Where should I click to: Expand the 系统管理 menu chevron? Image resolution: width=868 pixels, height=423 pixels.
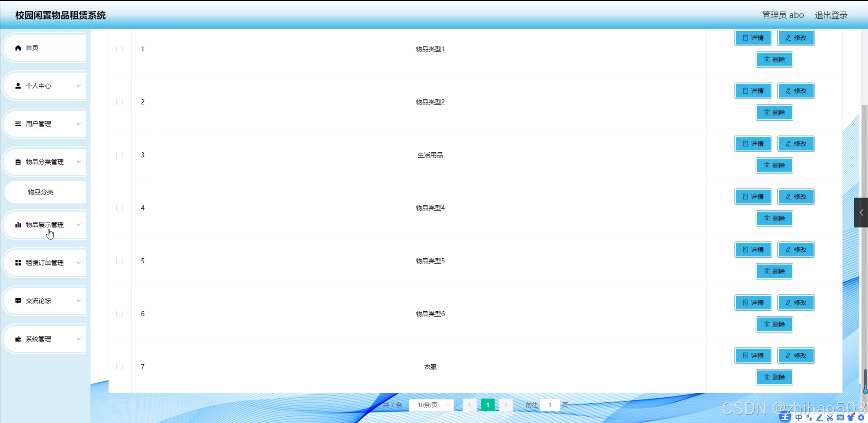coord(79,339)
